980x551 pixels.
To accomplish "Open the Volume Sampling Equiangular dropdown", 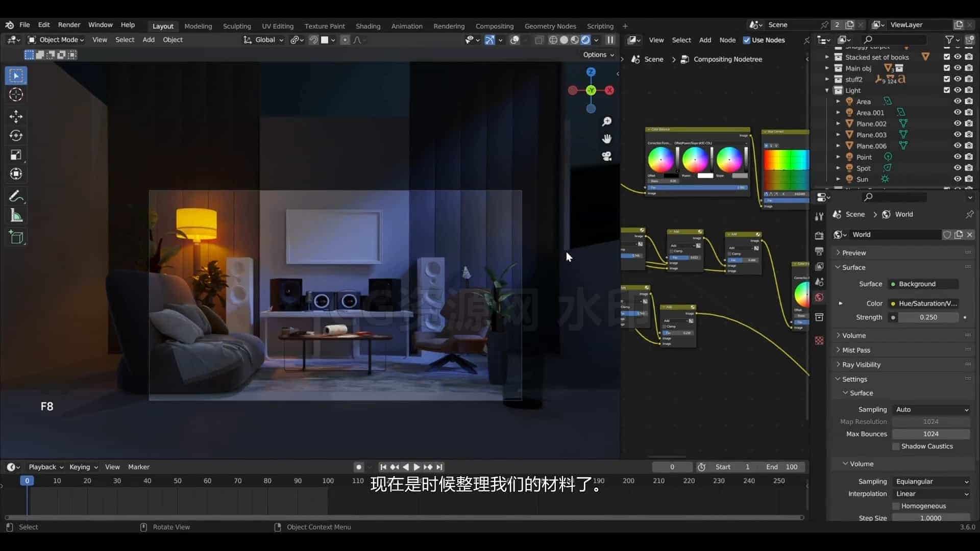I will coord(932,482).
